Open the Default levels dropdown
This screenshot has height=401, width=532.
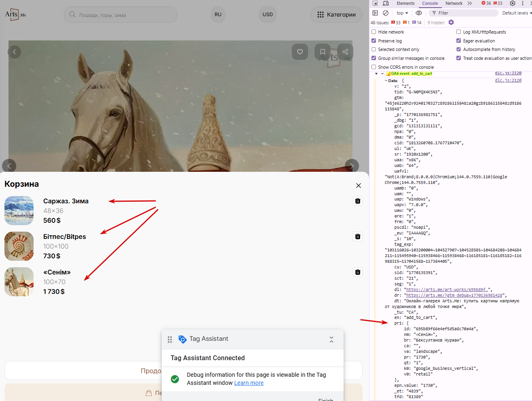517,13
